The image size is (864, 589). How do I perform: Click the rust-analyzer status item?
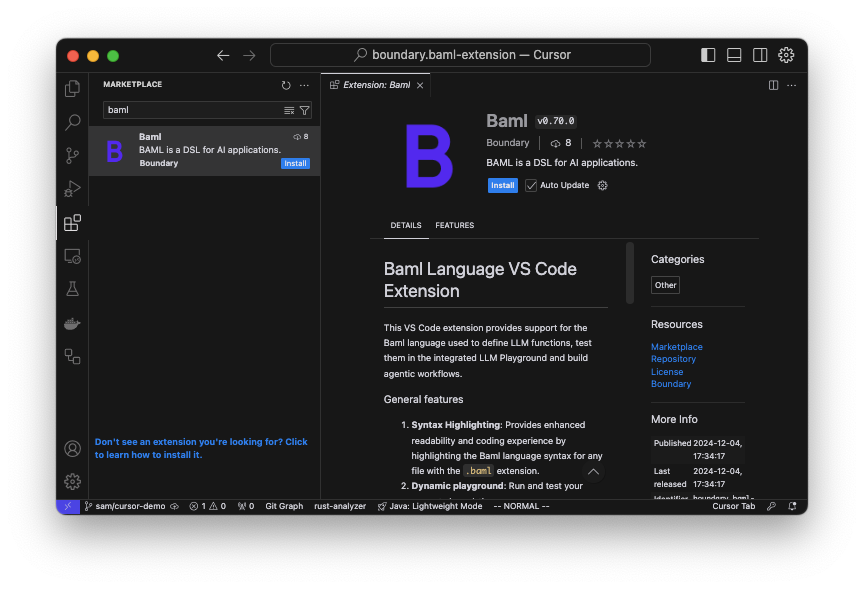340,506
